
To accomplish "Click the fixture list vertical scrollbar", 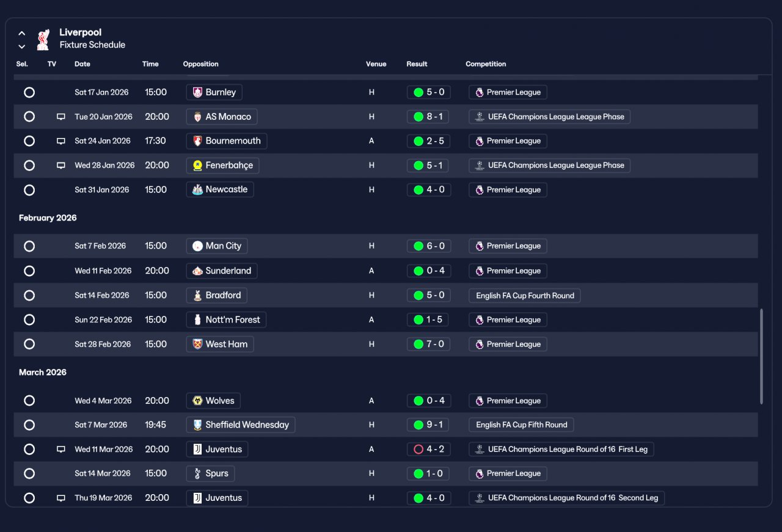I will 761,356.
